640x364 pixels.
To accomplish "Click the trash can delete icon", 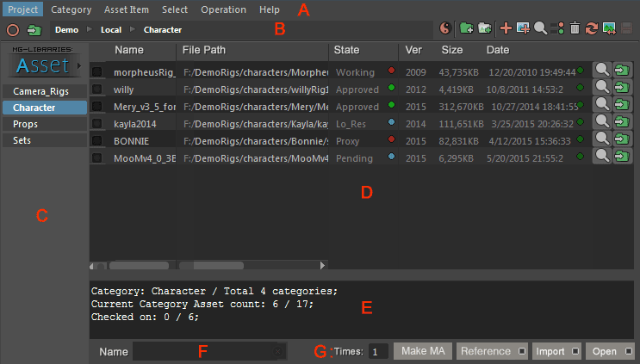I will click(x=575, y=28).
